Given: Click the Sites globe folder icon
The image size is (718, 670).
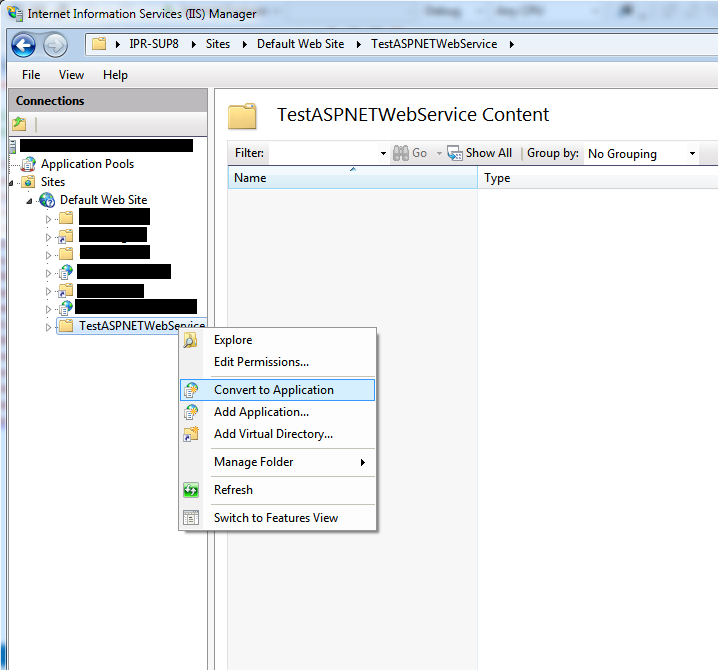Looking at the screenshot, I should tap(29, 181).
